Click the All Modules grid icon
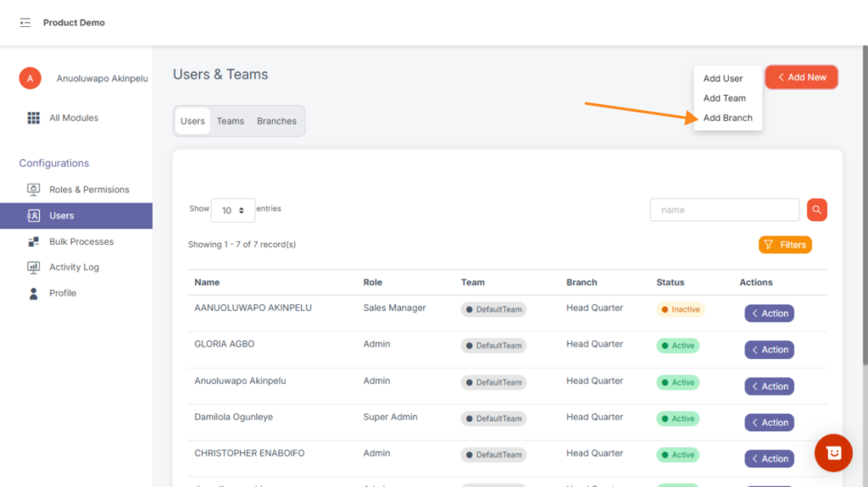This screenshot has width=868, height=487. tap(34, 118)
